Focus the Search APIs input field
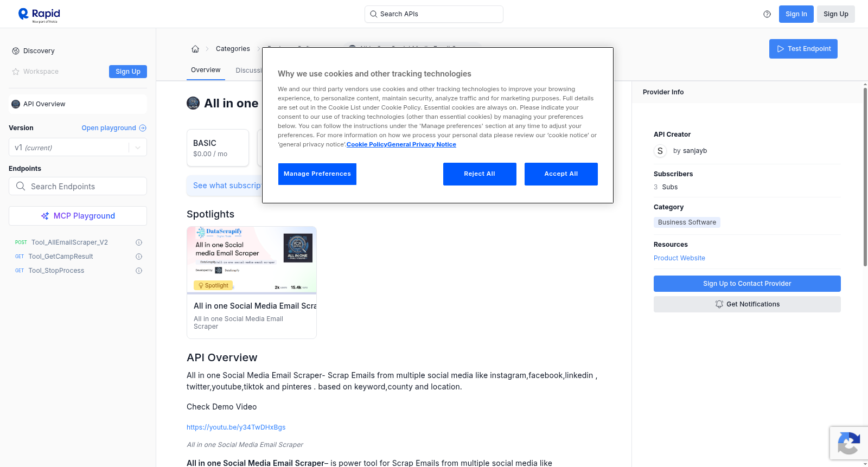The image size is (868, 467). pyautogui.click(x=434, y=14)
